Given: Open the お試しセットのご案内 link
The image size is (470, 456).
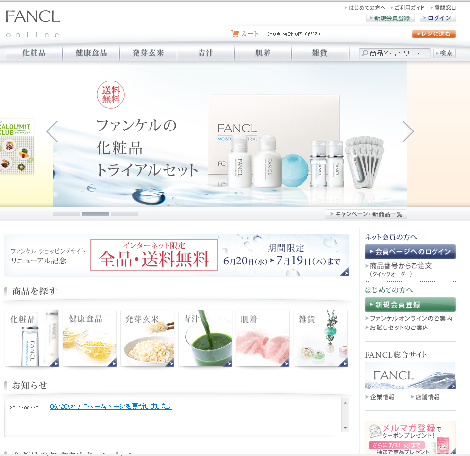Looking at the screenshot, I should click(x=397, y=327).
